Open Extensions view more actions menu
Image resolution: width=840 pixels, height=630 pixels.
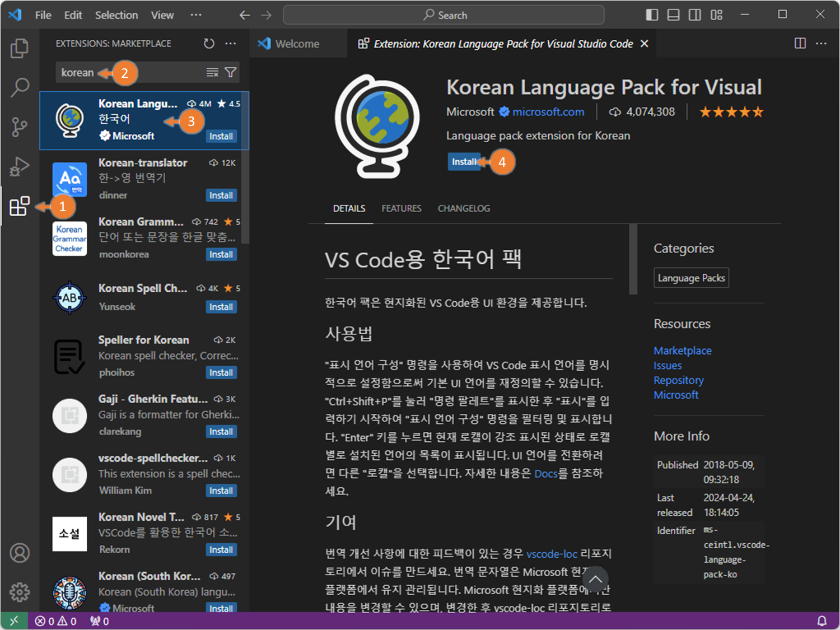[231, 44]
